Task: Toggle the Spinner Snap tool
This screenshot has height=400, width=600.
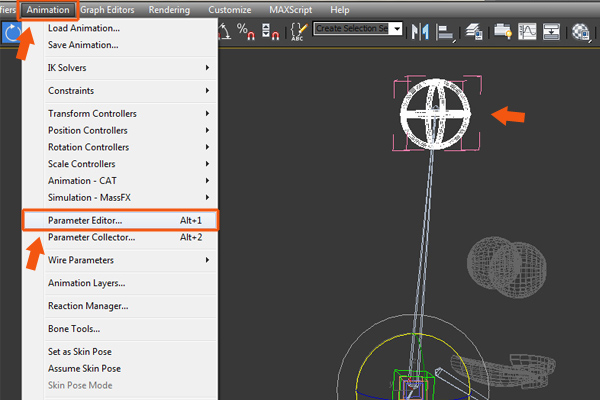Action: (x=270, y=31)
